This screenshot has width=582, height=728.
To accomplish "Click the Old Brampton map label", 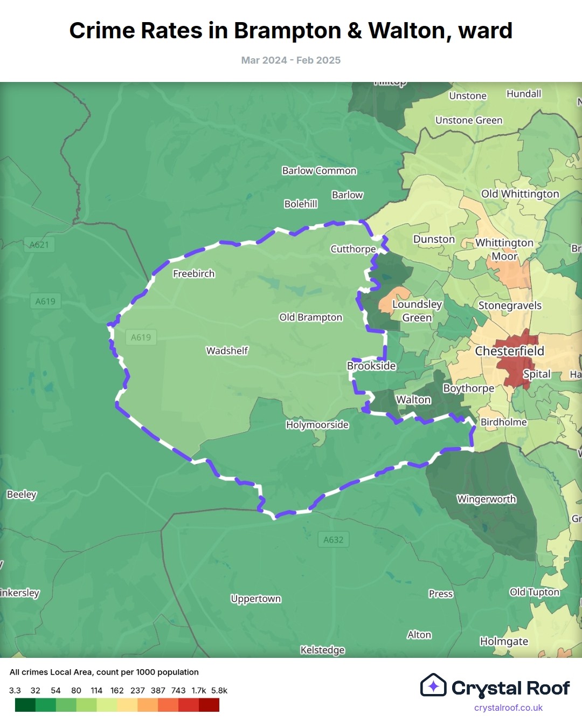I will coord(310,318).
